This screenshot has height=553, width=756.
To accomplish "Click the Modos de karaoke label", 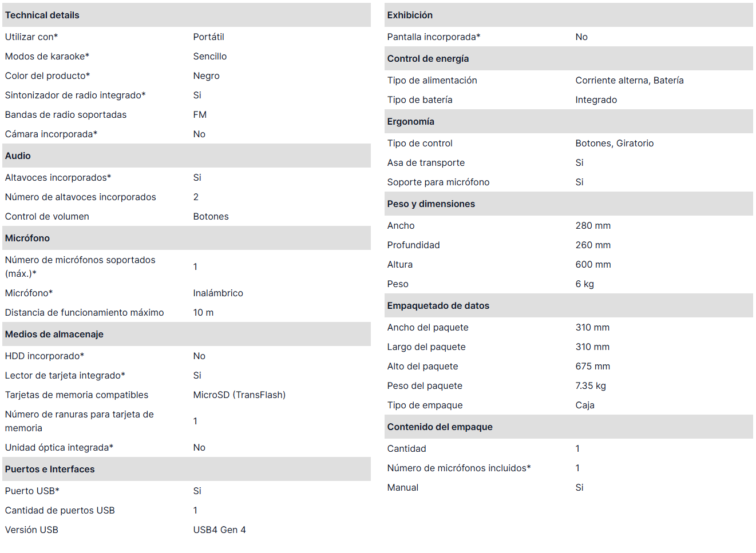I will [47, 57].
